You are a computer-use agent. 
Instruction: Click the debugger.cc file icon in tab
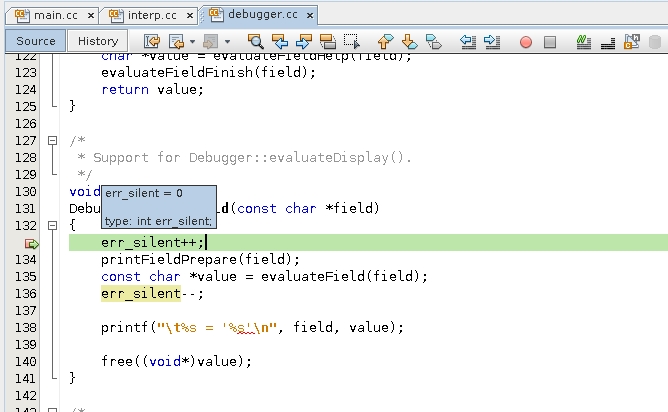[216, 14]
